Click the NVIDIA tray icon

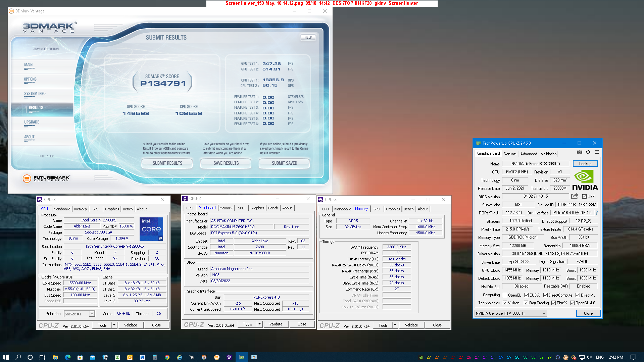(x=420, y=357)
